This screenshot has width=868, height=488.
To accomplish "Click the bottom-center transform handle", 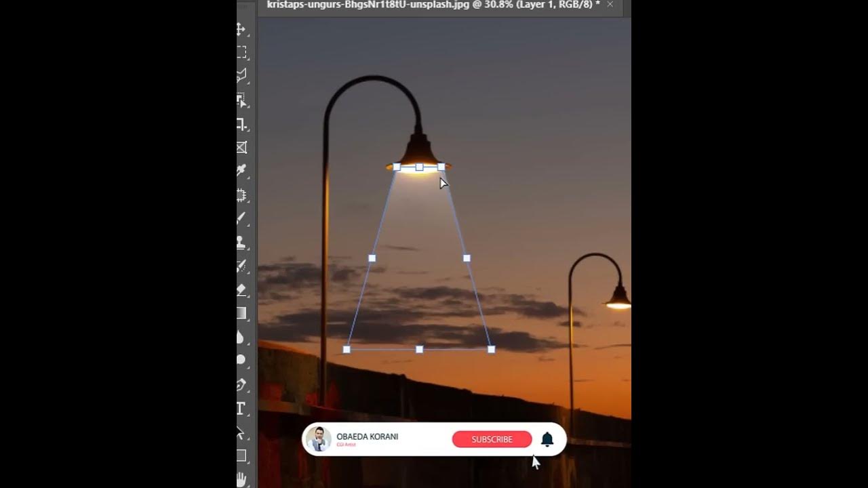I will coord(419,349).
